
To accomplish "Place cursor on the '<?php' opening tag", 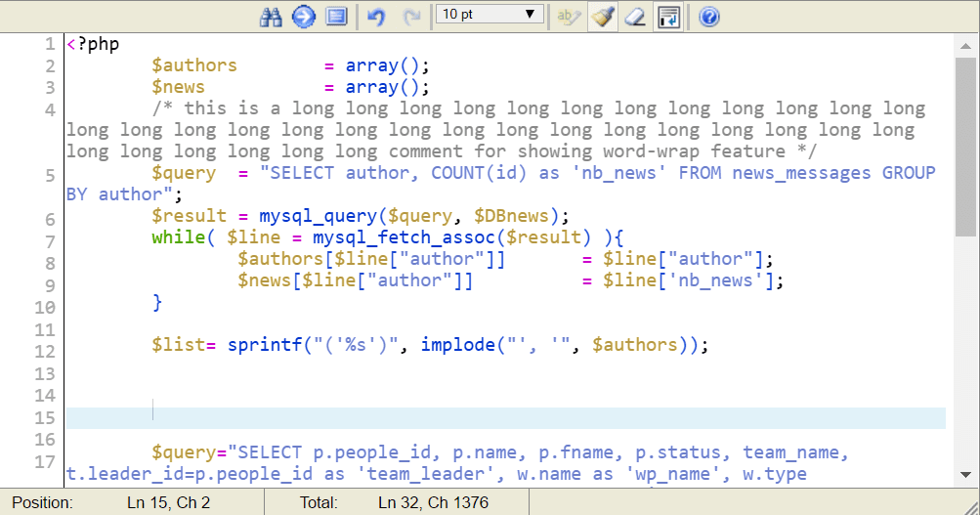I will (x=93, y=44).
